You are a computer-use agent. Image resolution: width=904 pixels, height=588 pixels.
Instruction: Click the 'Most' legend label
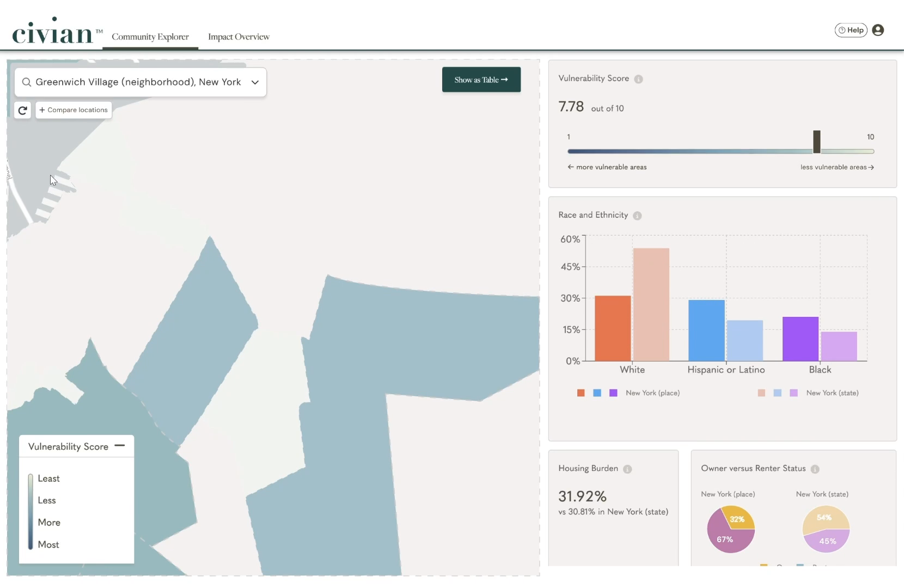tap(48, 544)
